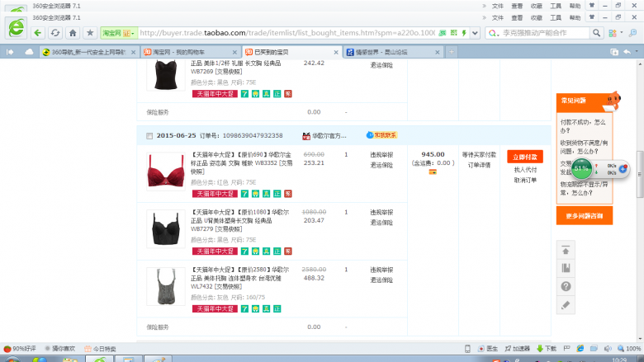Open the search engine selector dropdown
The image size is (644, 362).
[493, 33]
